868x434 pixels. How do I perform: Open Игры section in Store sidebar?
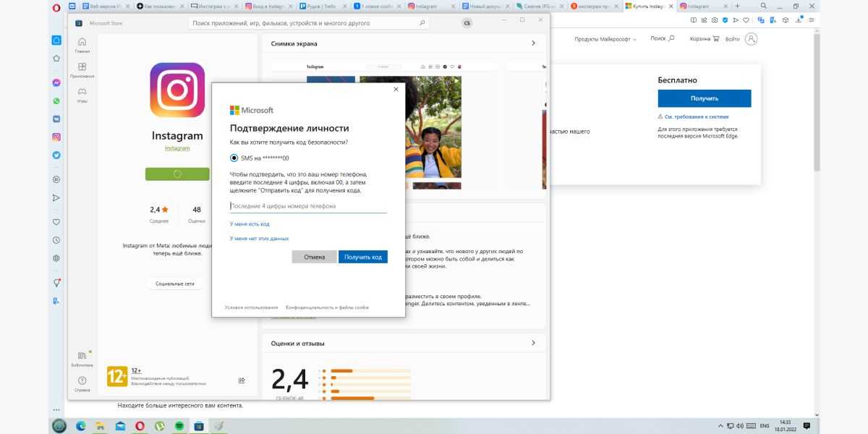pos(82,95)
